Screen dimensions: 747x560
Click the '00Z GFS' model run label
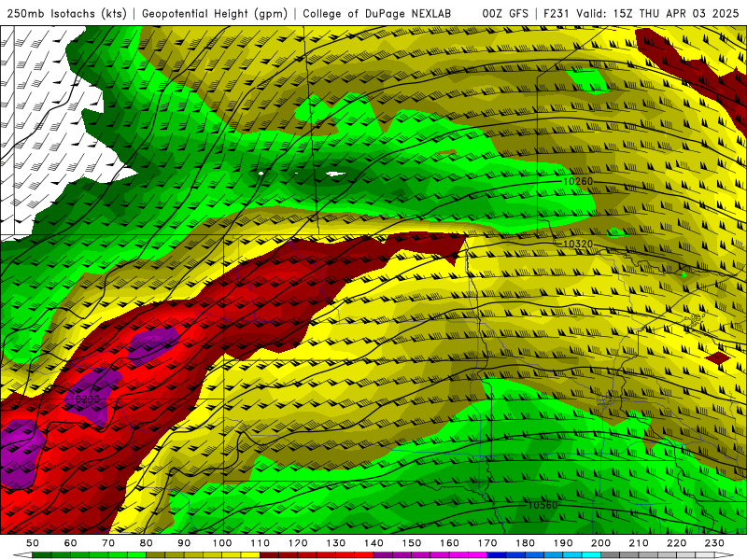[x=505, y=13]
